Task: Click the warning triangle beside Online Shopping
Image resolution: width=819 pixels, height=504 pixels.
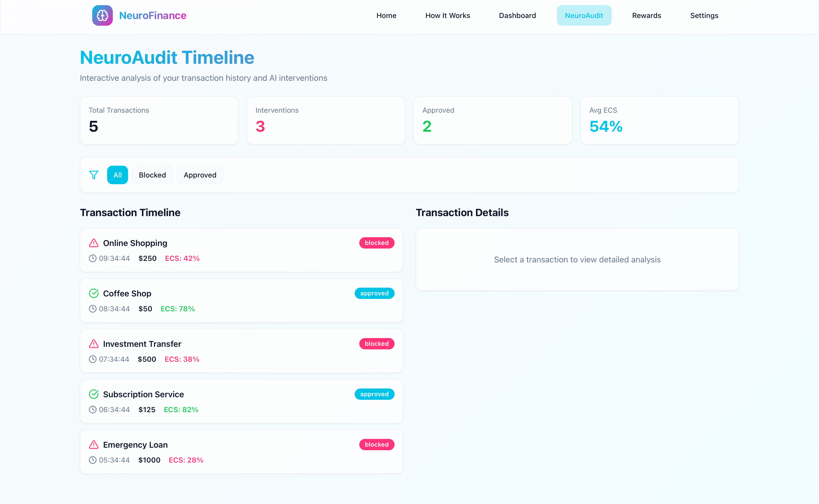Action: [94, 243]
